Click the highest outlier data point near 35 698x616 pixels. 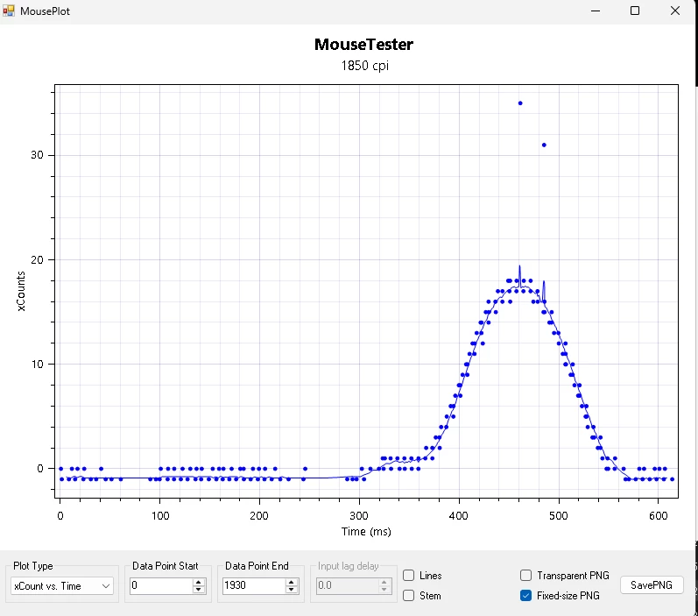520,103
